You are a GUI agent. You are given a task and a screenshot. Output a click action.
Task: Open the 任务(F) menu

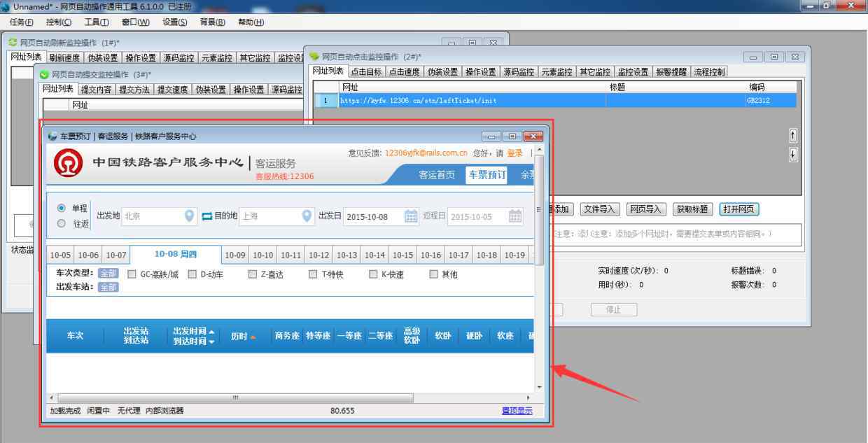21,22
